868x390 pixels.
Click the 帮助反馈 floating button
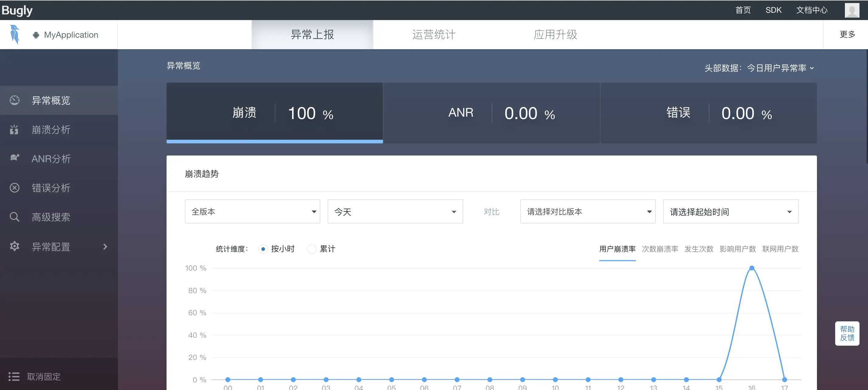(847, 334)
